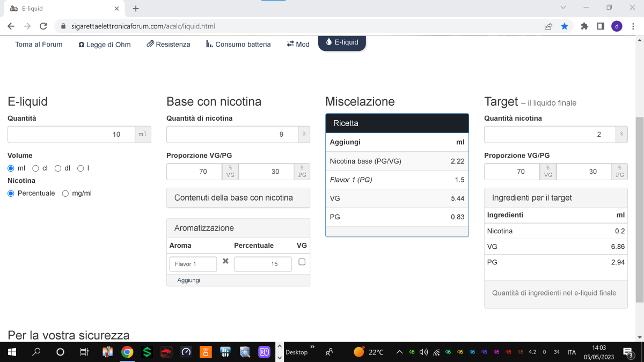The image size is (644, 362).
Task: Select l (liters) volume radio button
Action: point(80,168)
